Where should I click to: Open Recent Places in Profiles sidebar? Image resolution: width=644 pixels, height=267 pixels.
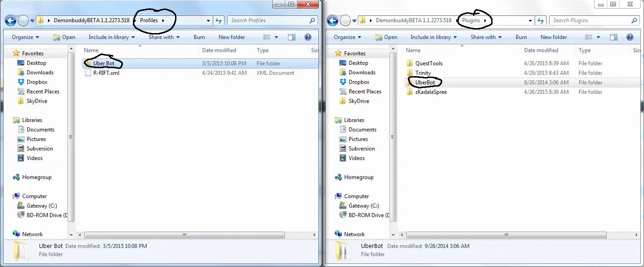[43, 92]
